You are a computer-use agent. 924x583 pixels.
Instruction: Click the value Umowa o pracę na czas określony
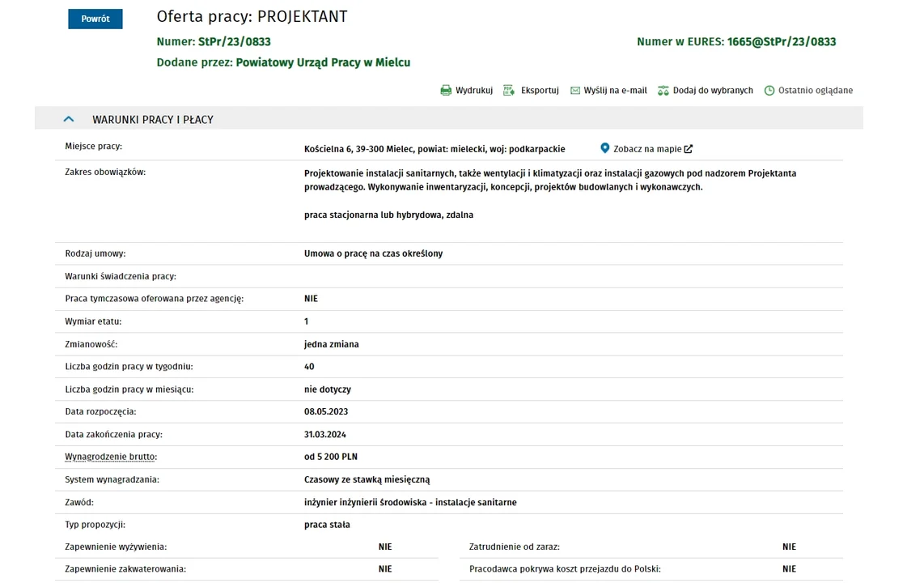[x=373, y=253]
